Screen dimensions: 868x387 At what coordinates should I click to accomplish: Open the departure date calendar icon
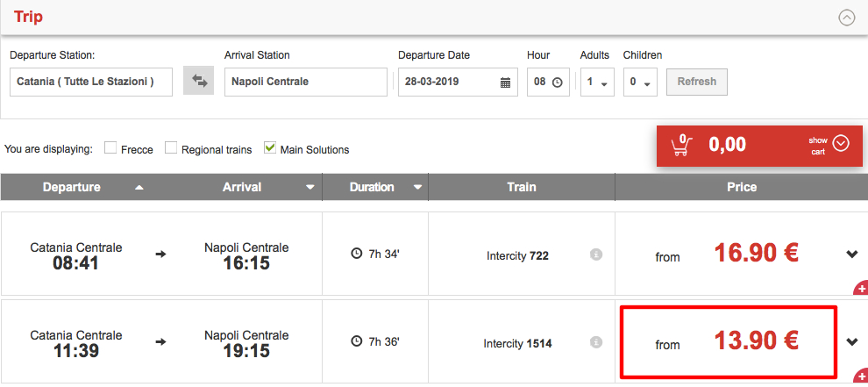[x=505, y=82]
